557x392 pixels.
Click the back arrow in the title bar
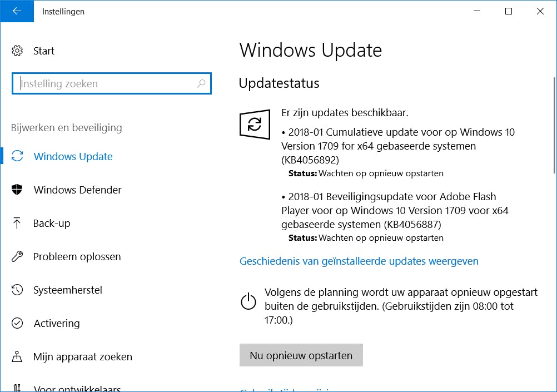pyautogui.click(x=16, y=11)
